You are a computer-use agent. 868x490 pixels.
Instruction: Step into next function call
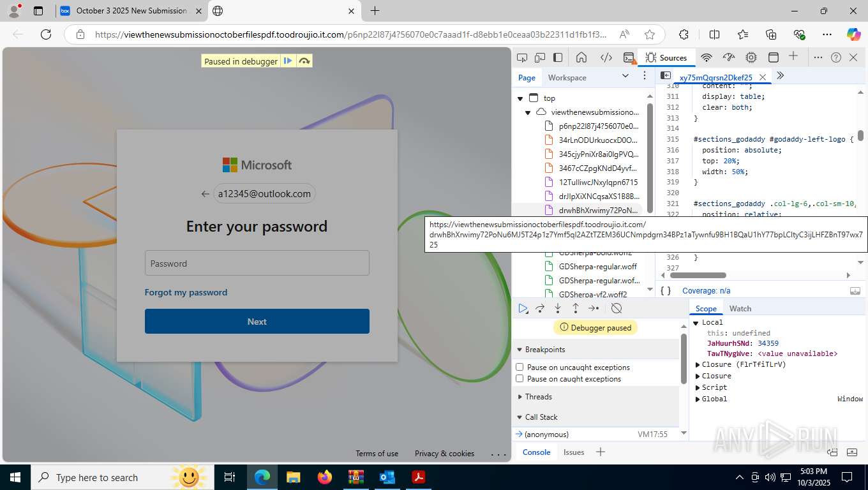(558, 308)
